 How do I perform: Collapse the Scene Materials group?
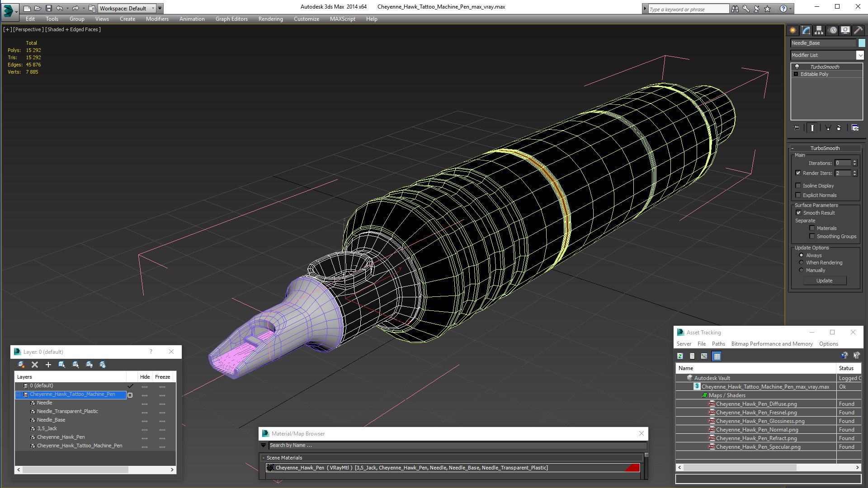[263, 458]
